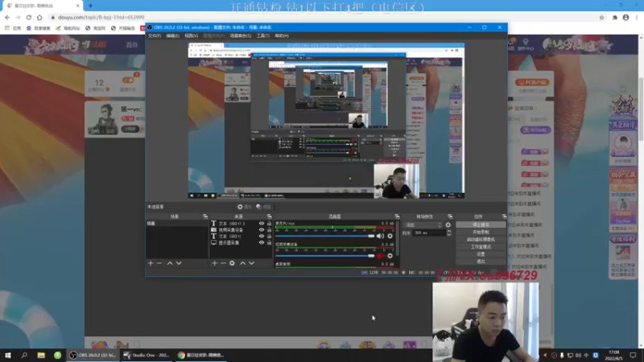Remove the selected source with the minus icon
The image size is (644, 362).
click(223, 263)
